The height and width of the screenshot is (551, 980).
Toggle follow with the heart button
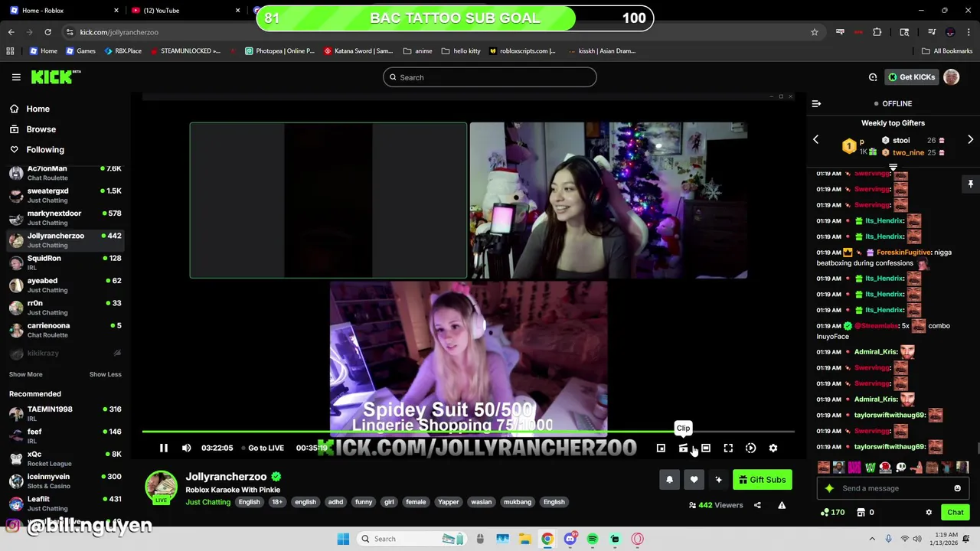pyautogui.click(x=694, y=480)
